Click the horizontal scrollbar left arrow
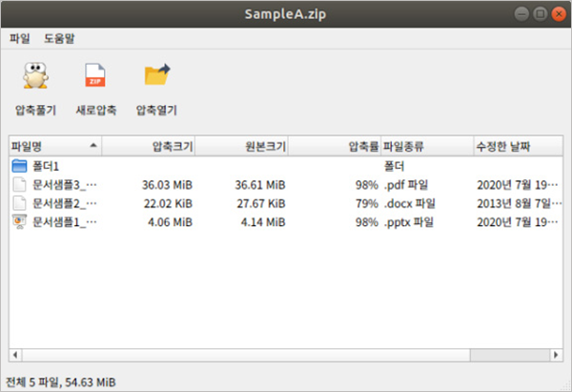Image resolution: width=572 pixels, height=392 pixels. [x=15, y=355]
